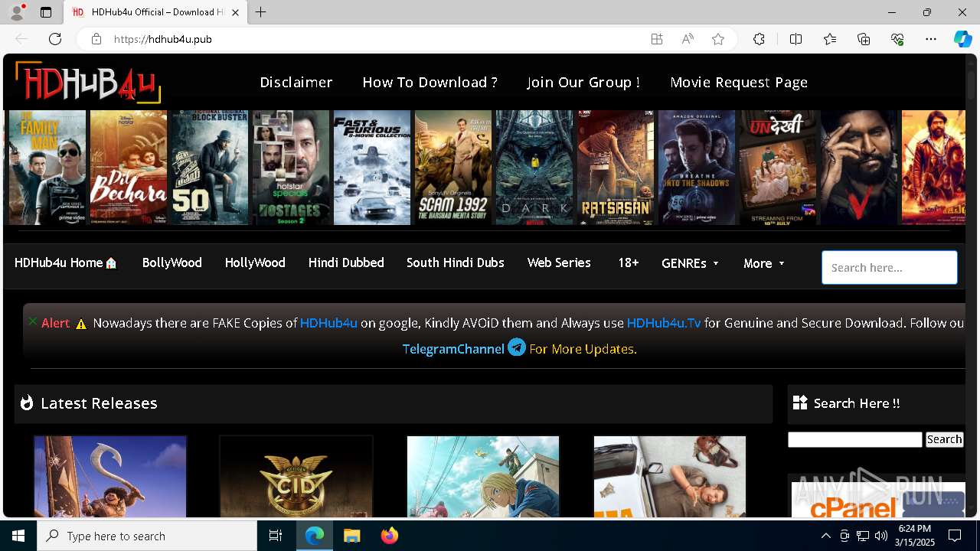980x551 pixels.
Task: Open the 18+ category
Action: (629, 262)
